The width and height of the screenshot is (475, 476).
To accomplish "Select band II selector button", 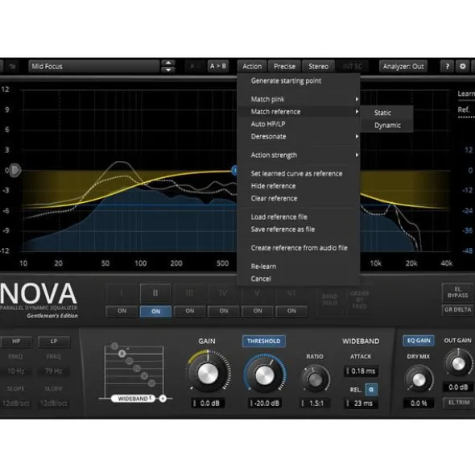I will [x=155, y=293].
